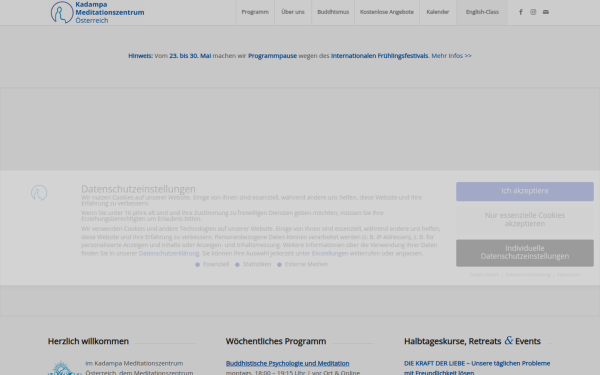The height and width of the screenshot is (375, 600).
Task: Open the Über uns menu
Action: [x=293, y=12]
